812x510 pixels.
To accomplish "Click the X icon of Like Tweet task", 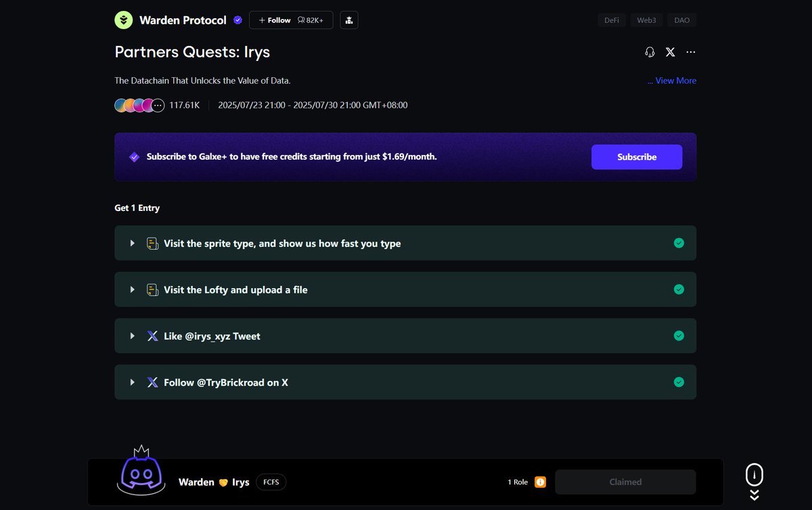I will (153, 336).
